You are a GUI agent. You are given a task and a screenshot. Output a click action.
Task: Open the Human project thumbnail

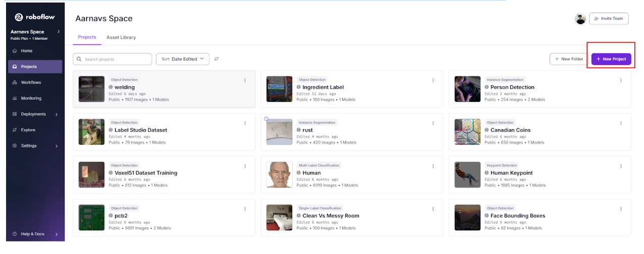tap(279, 174)
